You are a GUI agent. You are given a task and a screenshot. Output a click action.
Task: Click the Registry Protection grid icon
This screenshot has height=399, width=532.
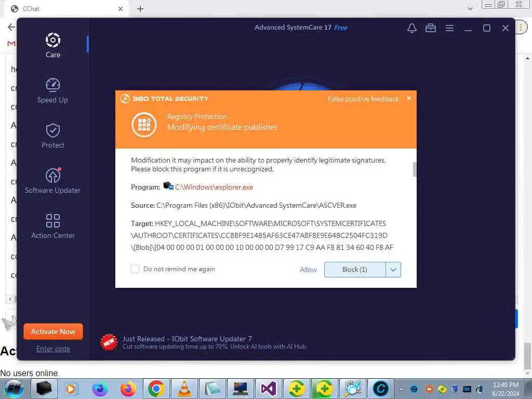pyautogui.click(x=144, y=125)
